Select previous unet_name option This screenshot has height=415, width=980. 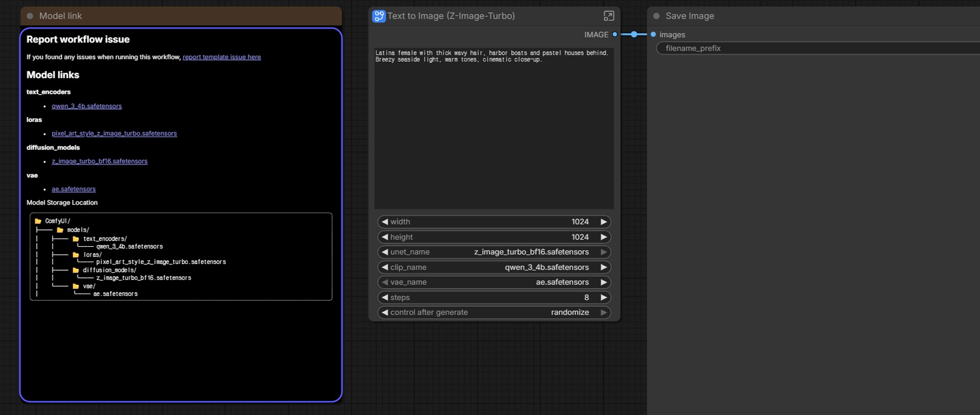tap(385, 252)
